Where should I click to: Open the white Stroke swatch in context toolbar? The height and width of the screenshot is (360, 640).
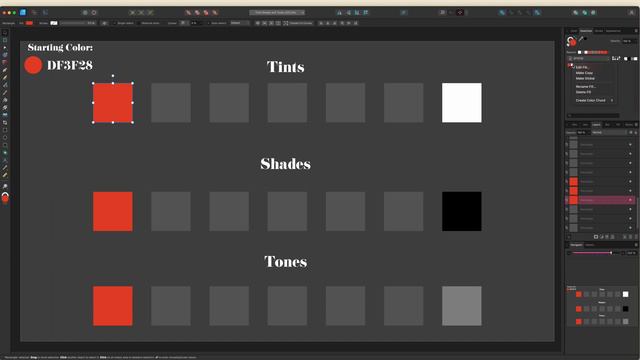pyautogui.click(x=54, y=23)
